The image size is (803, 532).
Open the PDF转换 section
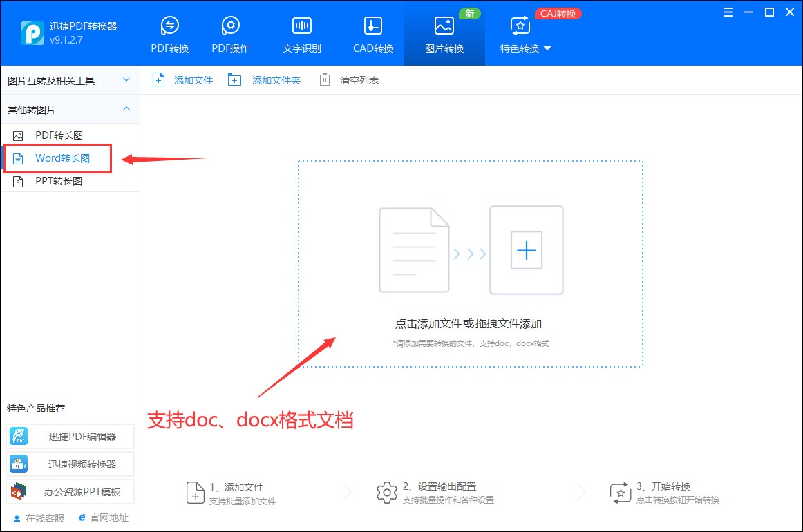click(169, 35)
